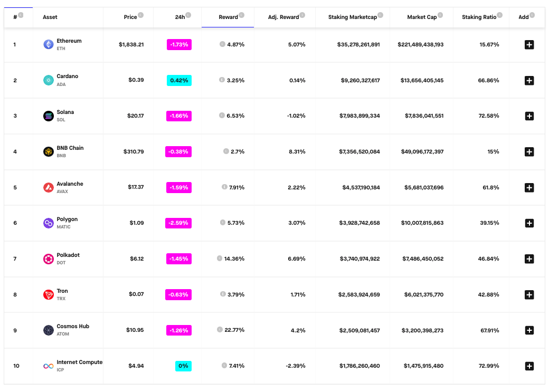Viewport: 549px width, 392px height.
Task: Click the Avalanche coin logo
Action: click(x=49, y=188)
